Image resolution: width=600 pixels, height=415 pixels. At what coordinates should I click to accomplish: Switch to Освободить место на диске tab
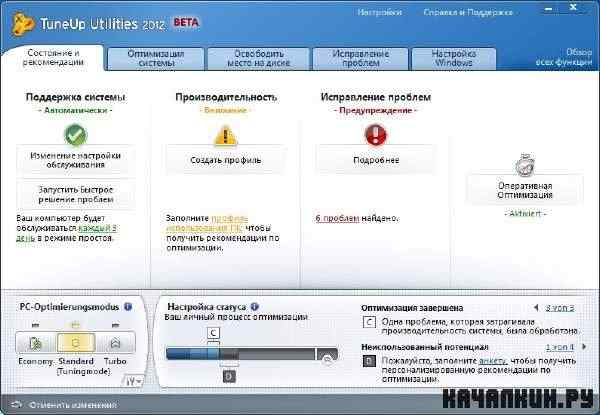pyautogui.click(x=258, y=59)
